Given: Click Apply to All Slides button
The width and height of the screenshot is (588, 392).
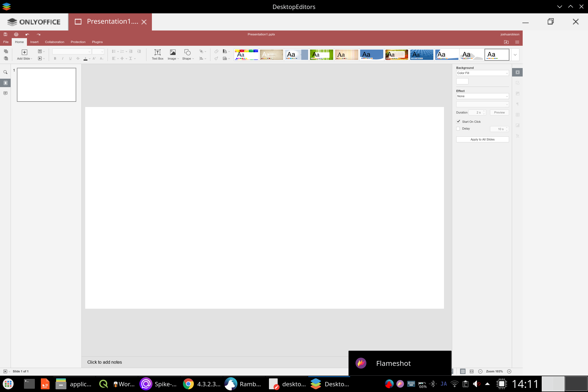Looking at the screenshot, I should coord(482,139).
